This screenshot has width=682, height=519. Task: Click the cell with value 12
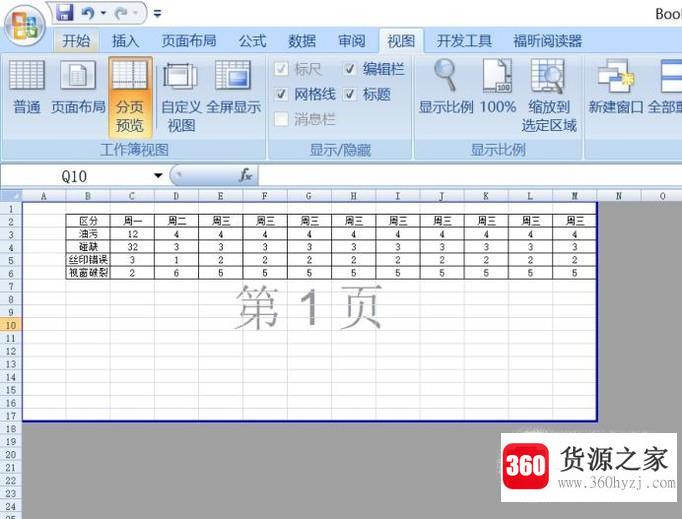(x=132, y=234)
